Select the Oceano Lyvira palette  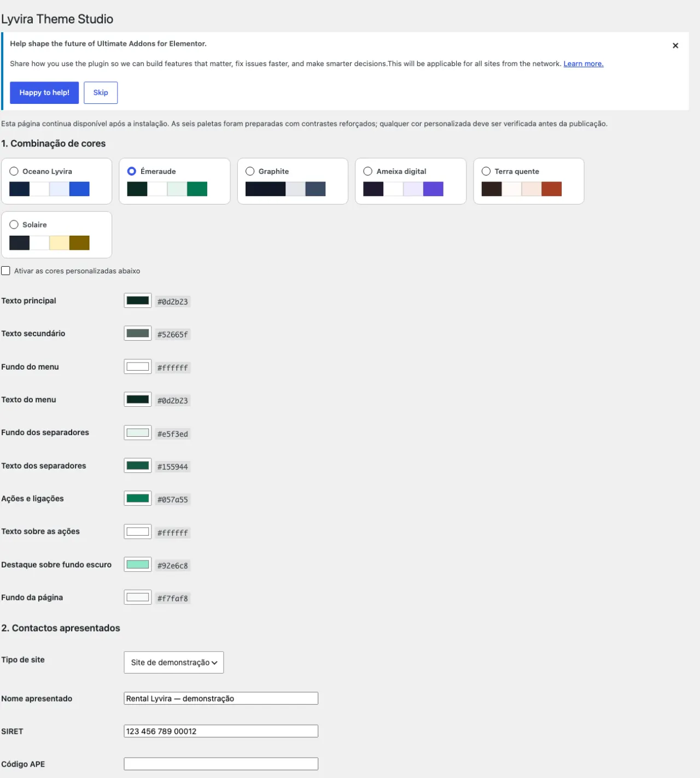point(14,171)
